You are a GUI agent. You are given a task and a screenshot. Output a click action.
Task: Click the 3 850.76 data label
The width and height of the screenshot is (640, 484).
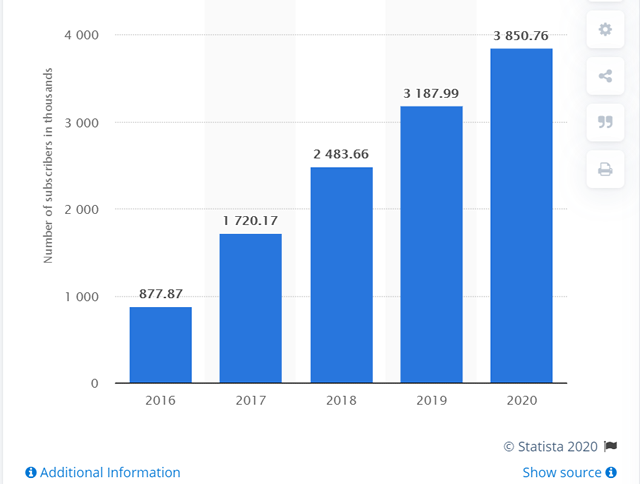pos(521,37)
